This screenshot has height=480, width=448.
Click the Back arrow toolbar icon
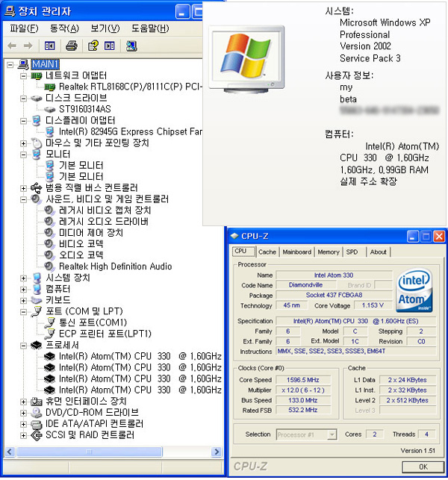pos(12,46)
